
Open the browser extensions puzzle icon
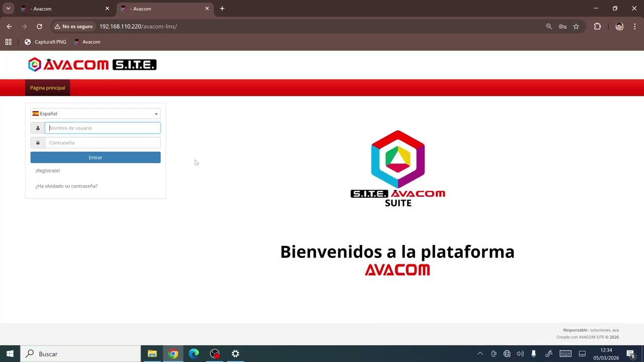[597, 27]
